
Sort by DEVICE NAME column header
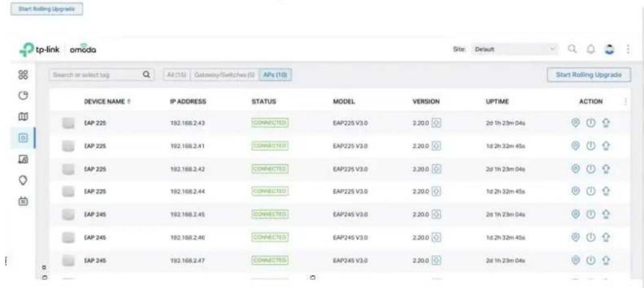(107, 102)
